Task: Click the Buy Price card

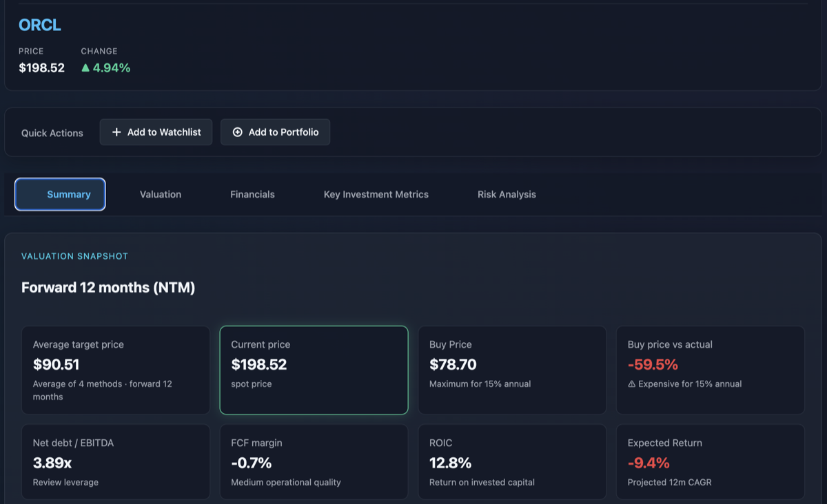Action: (x=512, y=370)
